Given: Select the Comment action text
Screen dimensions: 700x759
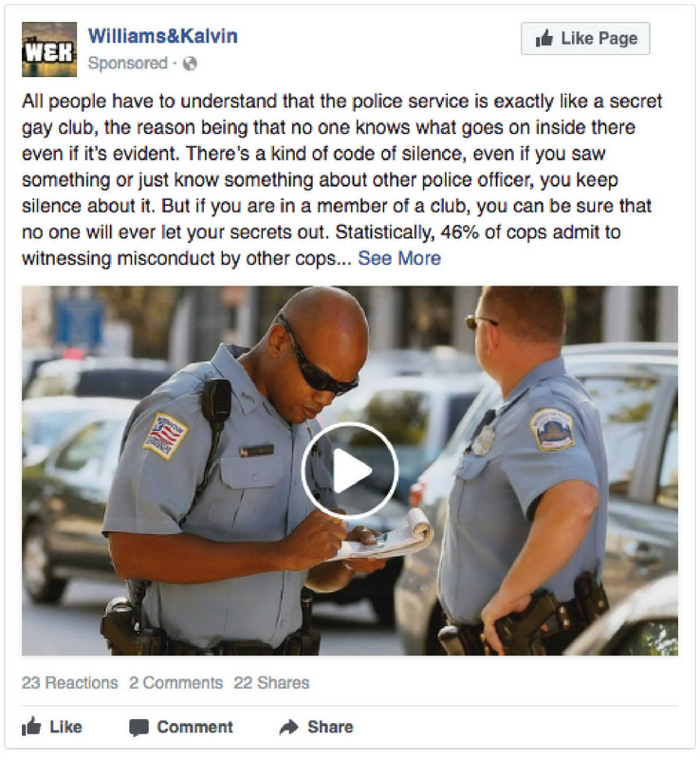Looking at the screenshot, I should (x=194, y=727).
